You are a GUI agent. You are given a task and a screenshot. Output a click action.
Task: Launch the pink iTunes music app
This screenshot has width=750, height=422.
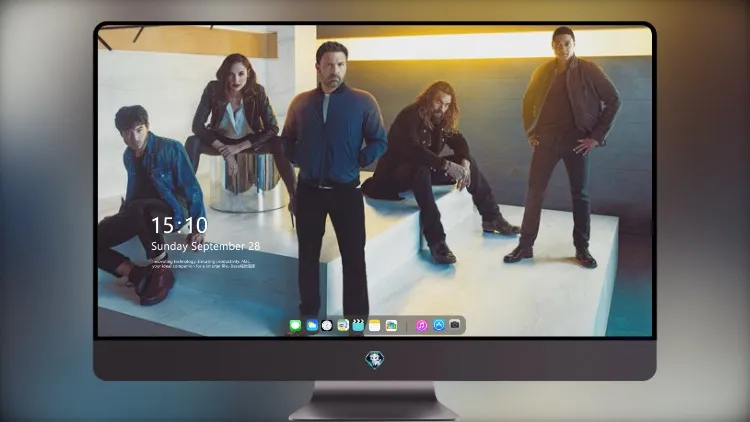[421, 326]
